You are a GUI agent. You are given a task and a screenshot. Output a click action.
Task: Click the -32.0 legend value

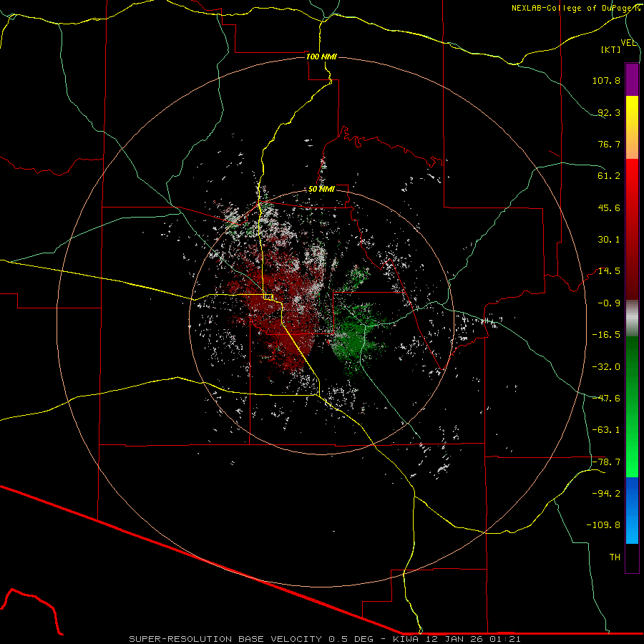(x=606, y=367)
